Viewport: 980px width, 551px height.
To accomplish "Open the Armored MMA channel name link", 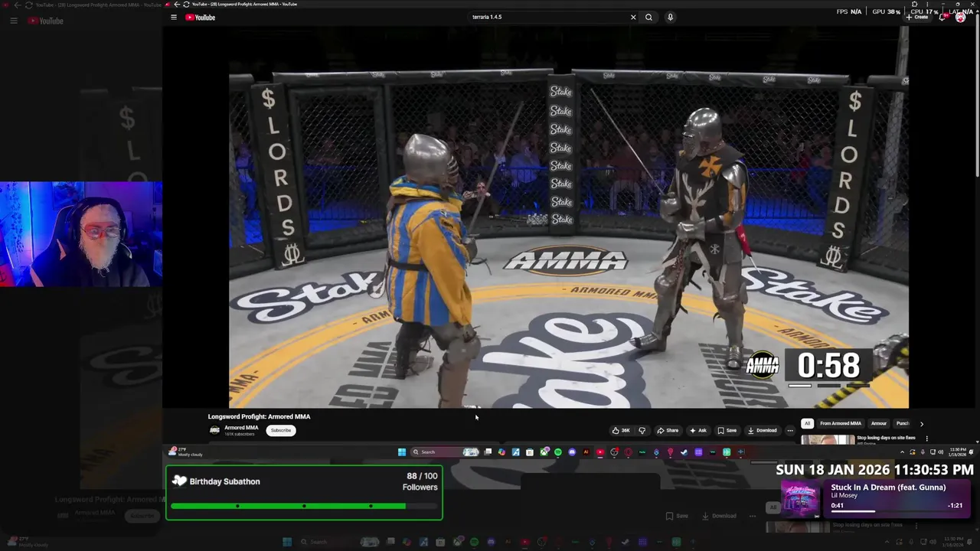I will (x=241, y=428).
